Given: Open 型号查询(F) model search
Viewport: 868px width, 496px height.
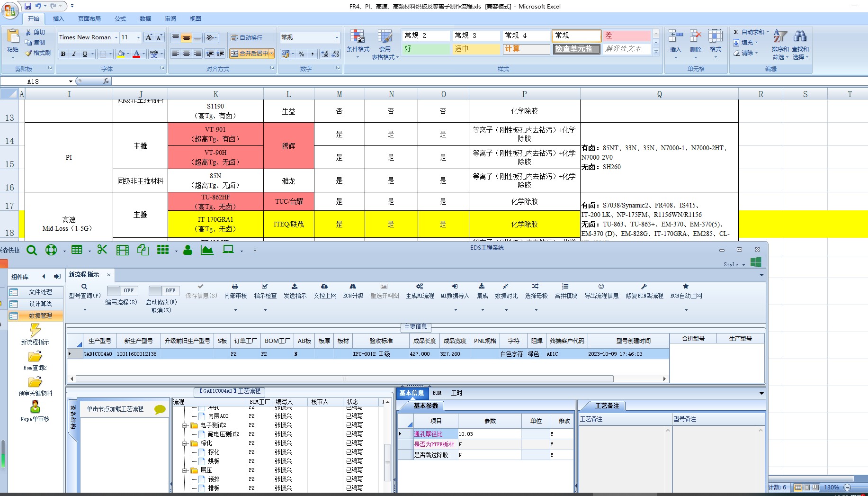Looking at the screenshot, I should 85,291.
